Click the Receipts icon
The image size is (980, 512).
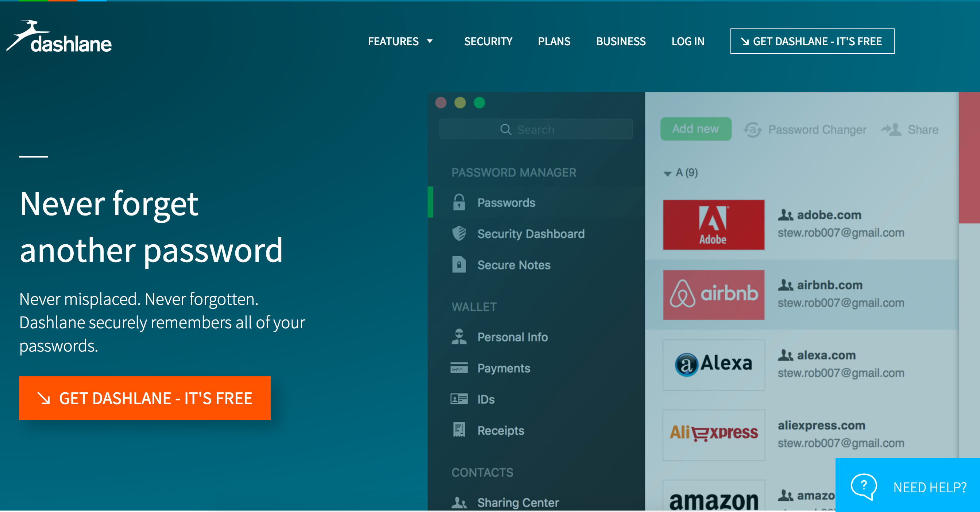coord(459,430)
